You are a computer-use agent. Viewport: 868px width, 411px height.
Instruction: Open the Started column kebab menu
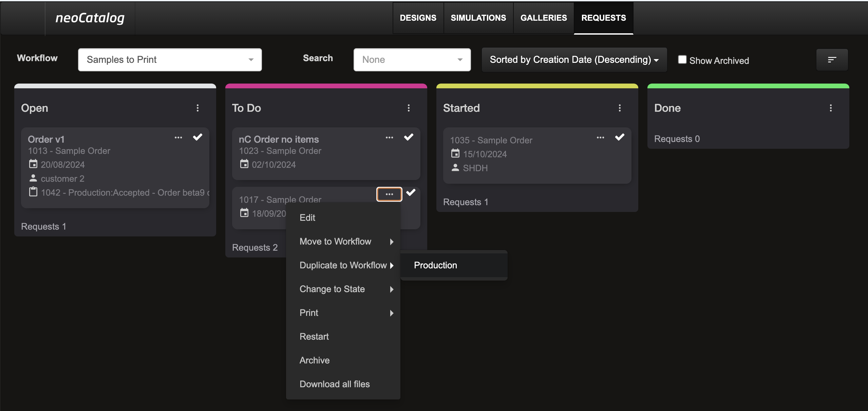click(x=620, y=108)
